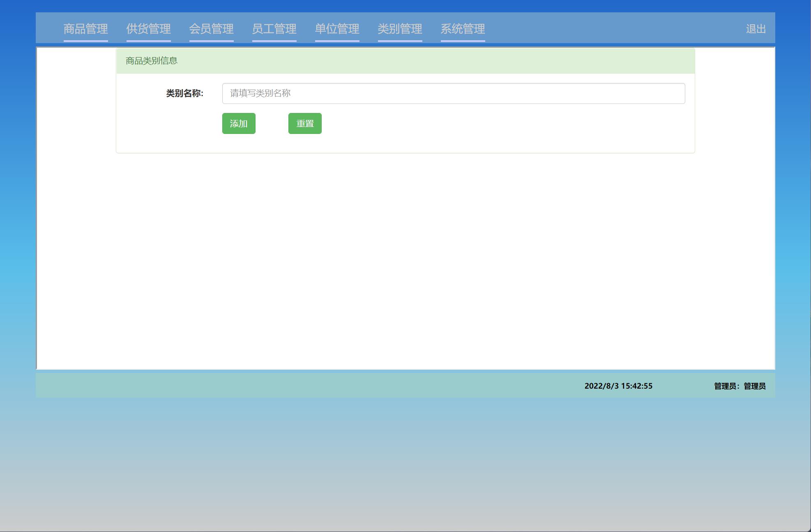Open the 商品管理 menu tab
Screen dimensions: 811x532
click(x=85, y=29)
